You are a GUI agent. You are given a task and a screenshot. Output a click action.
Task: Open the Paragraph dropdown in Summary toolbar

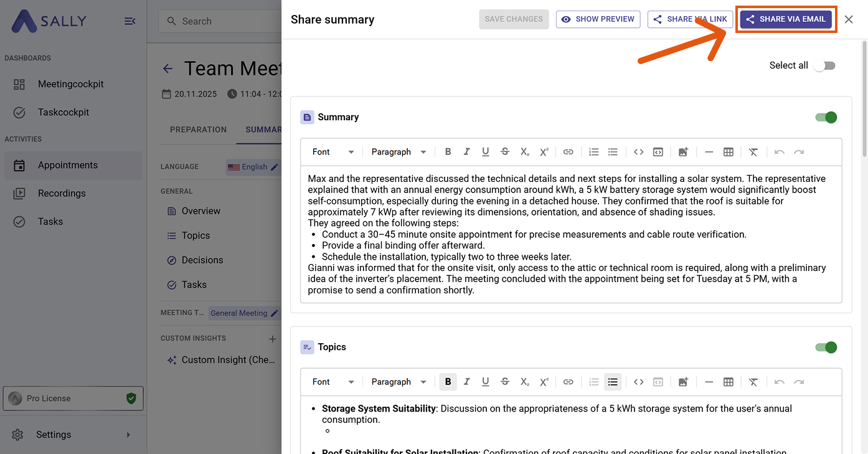tap(399, 152)
